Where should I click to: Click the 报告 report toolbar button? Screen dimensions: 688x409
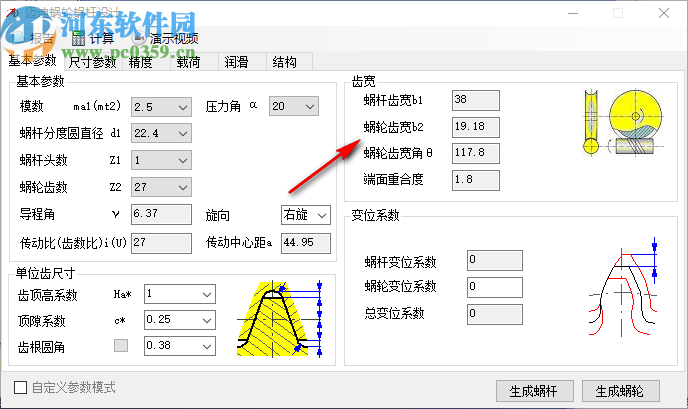pos(32,39)
